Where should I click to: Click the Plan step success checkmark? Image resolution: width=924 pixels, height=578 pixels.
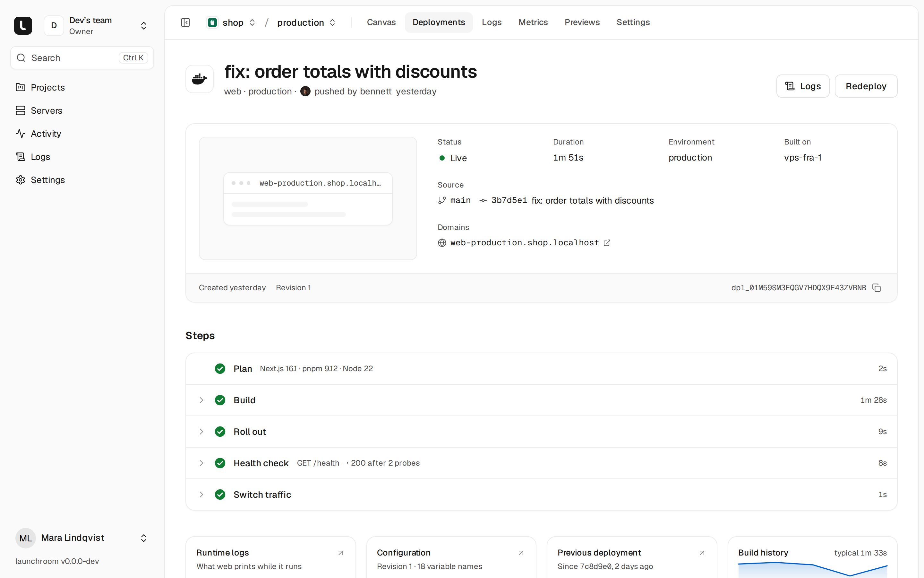pyautogui.click(x=220, y=369)
